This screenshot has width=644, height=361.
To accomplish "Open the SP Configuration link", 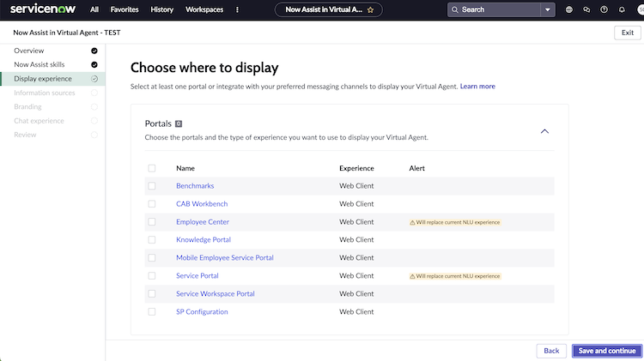I will [202, 312].
